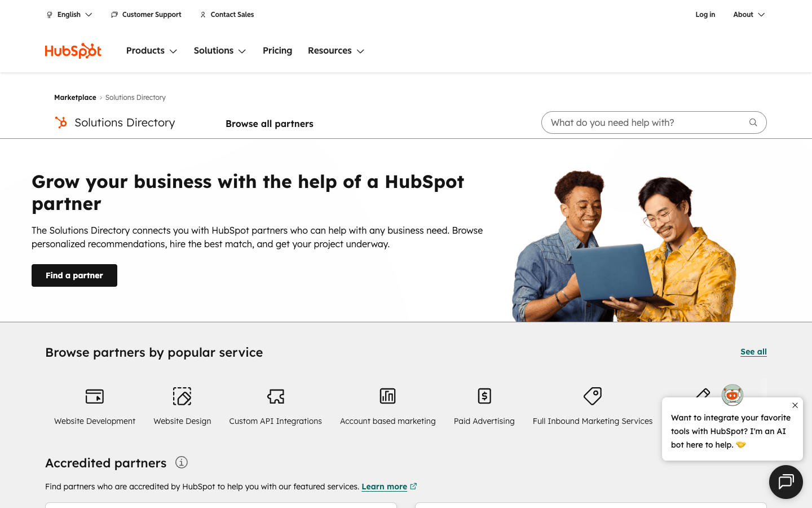Open Account based marketing icon
Image resolution: width=812 pixels, height=508 pixels.
pos(387,396)
